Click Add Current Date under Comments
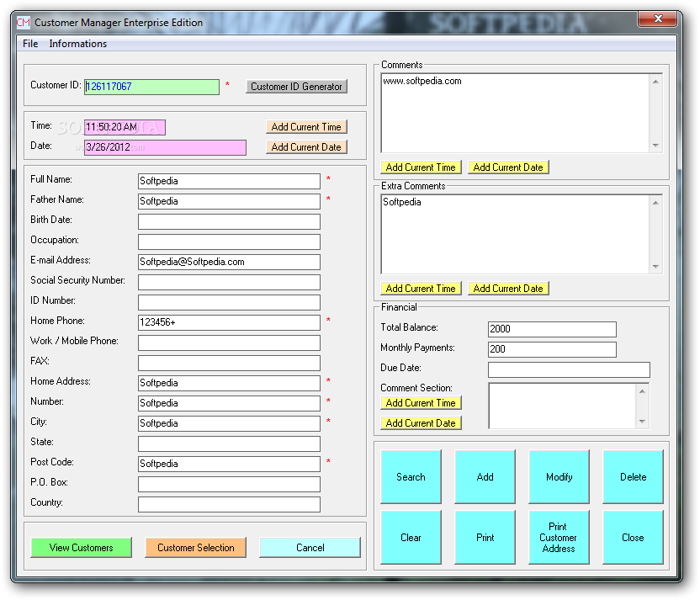 tap(508, 167)
